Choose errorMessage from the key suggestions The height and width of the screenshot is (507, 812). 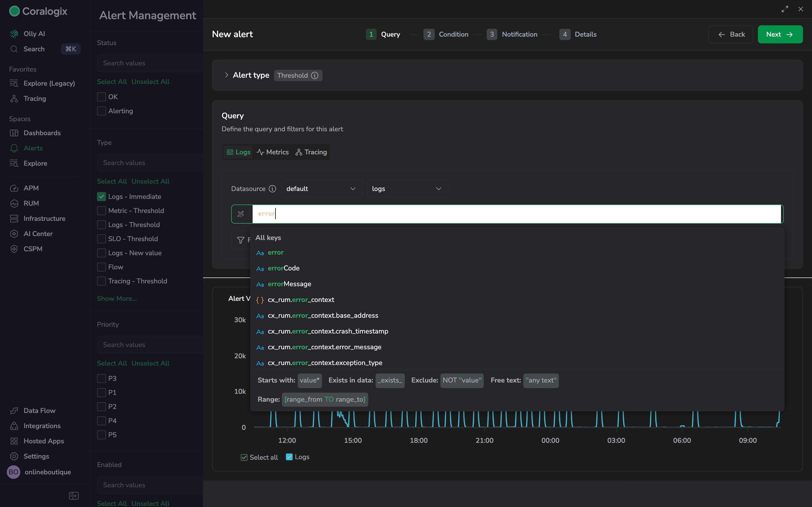(x=289, y=284)
